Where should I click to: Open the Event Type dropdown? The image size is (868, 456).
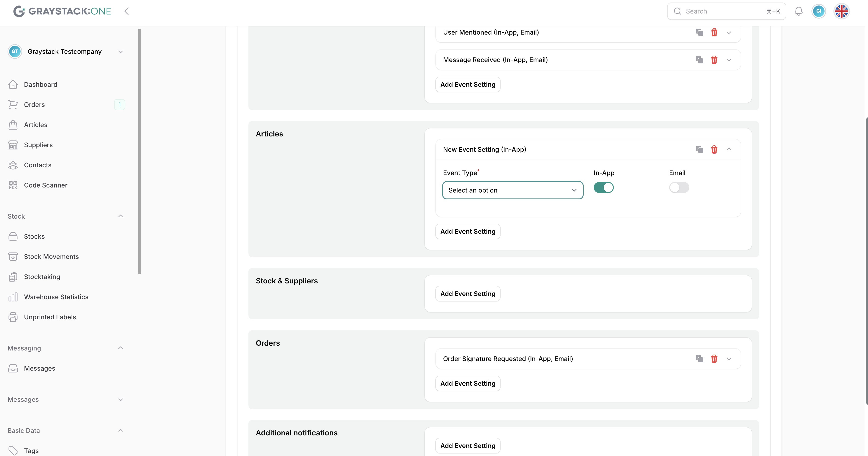click(x=512, y=190)
